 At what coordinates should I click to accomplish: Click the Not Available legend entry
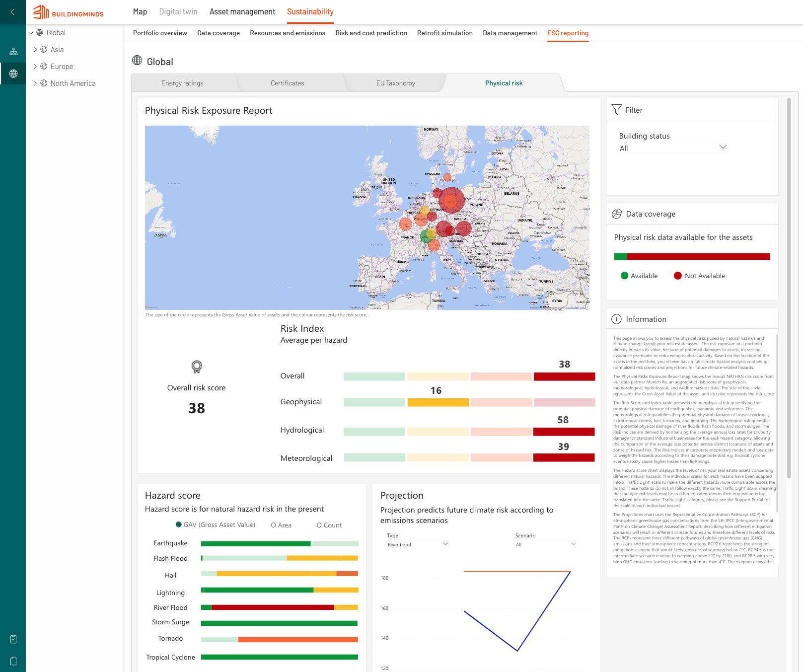coord(699,276)
